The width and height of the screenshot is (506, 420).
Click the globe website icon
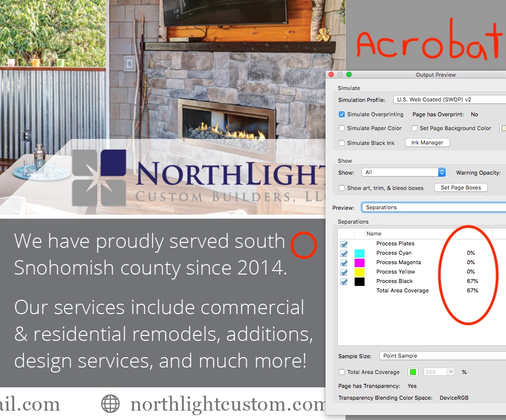[x=110, y=404]
